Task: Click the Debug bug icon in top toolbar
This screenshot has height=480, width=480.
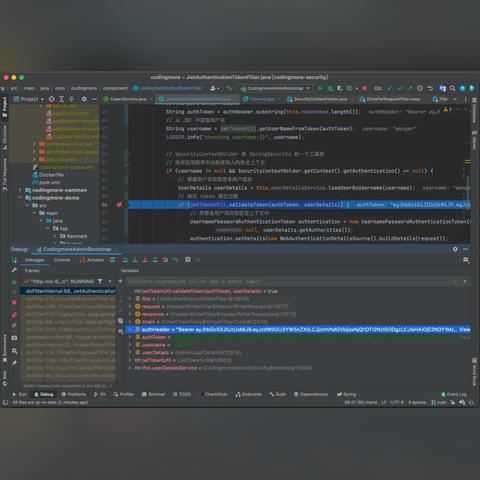Action: (x=330, y=88)
